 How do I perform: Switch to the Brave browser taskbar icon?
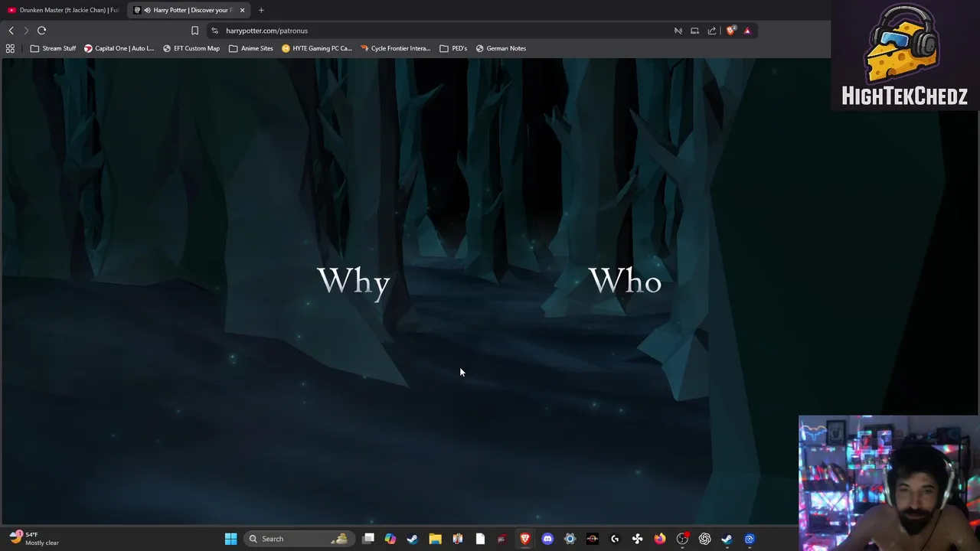[525, 539]
